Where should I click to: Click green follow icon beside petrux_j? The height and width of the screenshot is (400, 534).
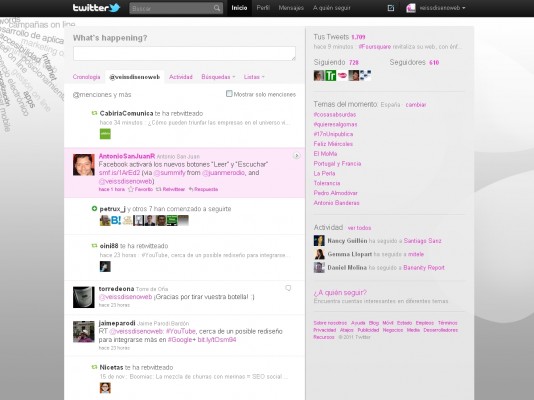click(x=94, y=208)
